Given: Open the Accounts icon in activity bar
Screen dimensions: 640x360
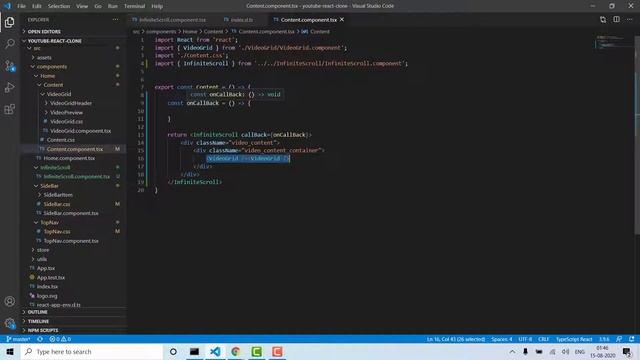Looking at the screenshot, I should [10, 301].
